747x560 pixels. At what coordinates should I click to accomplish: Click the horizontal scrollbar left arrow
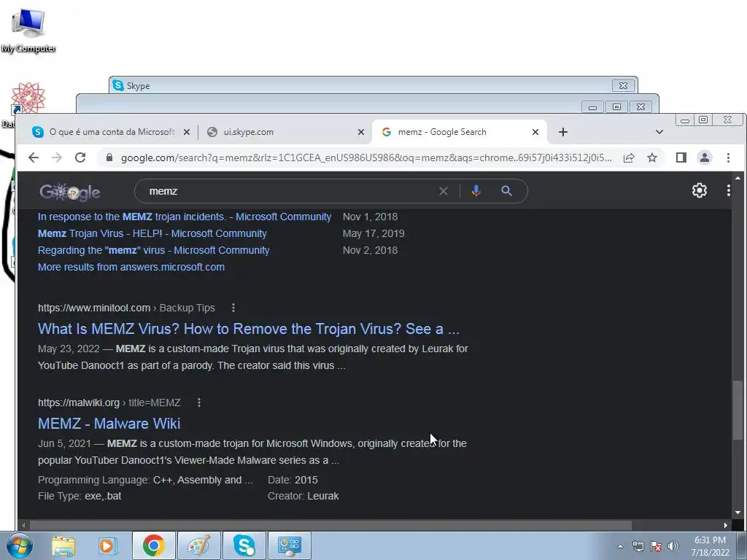[x=23, y=525]
